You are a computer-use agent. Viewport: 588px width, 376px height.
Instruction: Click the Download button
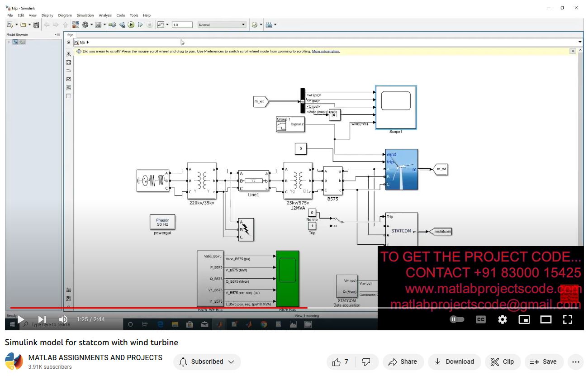[454, 362]
